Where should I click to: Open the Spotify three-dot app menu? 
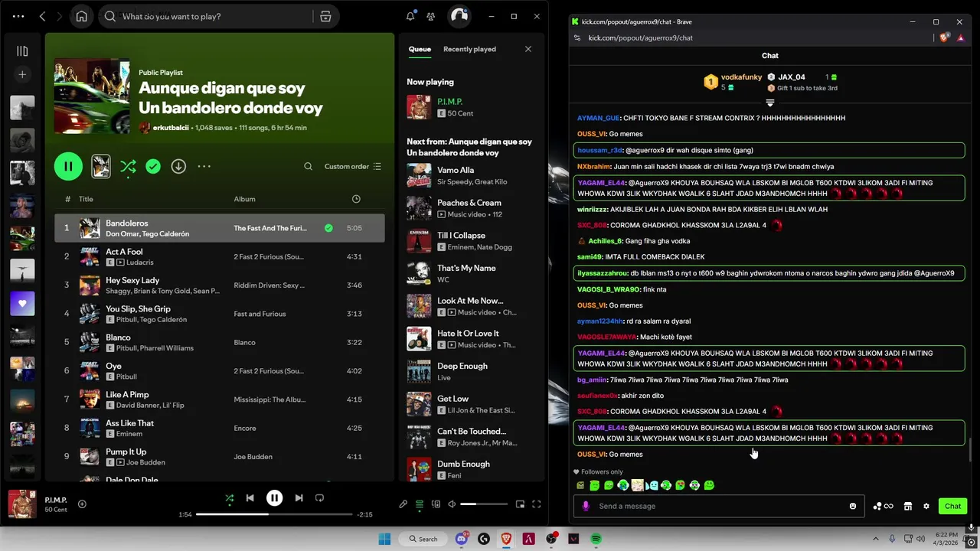[18, 16]
